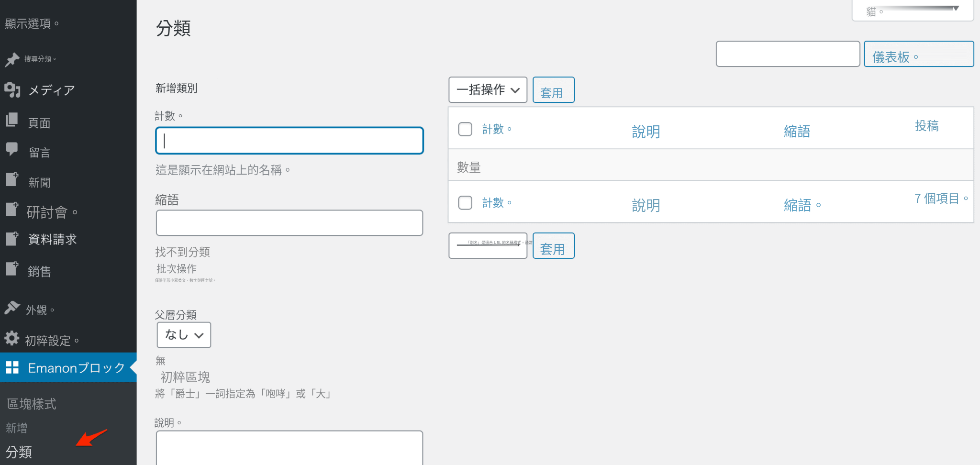Click the 縮語 slug input field

pos(290,223)
